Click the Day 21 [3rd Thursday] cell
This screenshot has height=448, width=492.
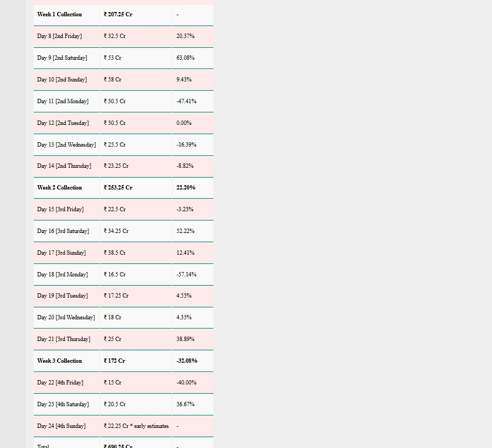[x=64, y=339]
